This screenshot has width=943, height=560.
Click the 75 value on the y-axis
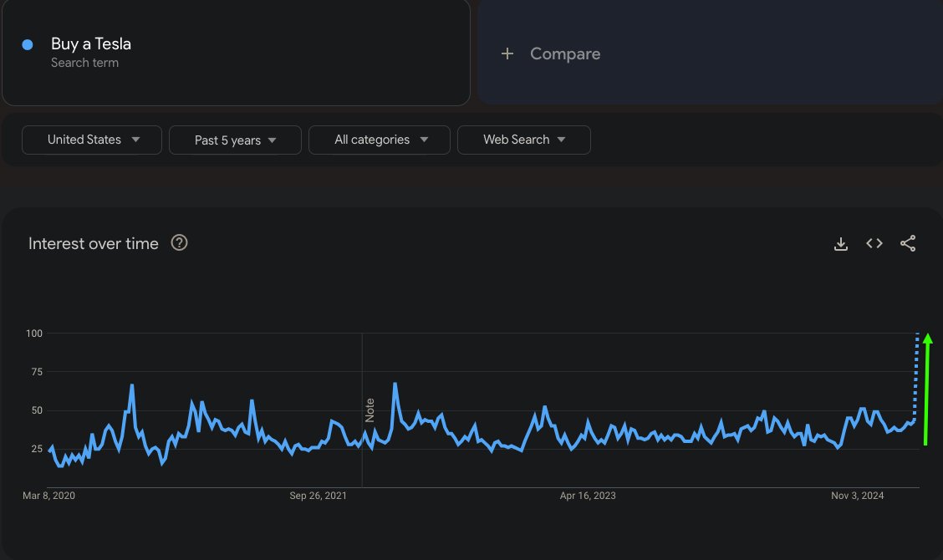(x=37, y=372)
